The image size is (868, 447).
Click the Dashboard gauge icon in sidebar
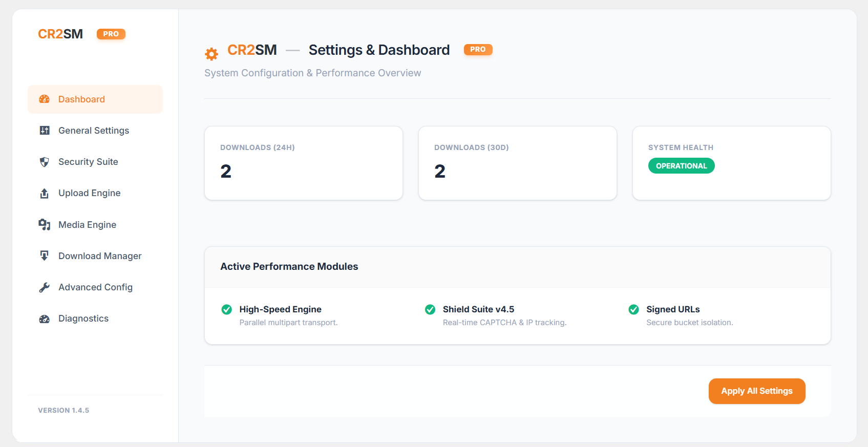coord(45,99)
